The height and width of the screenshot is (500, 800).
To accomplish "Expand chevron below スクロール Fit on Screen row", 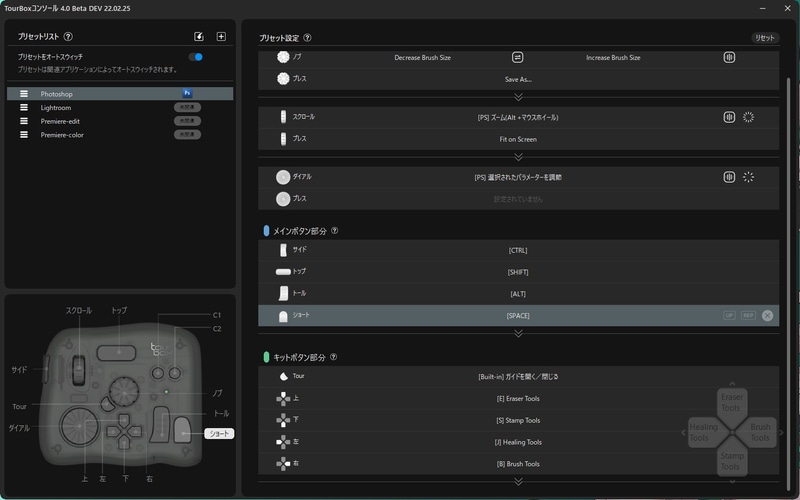I will (518, 157).
